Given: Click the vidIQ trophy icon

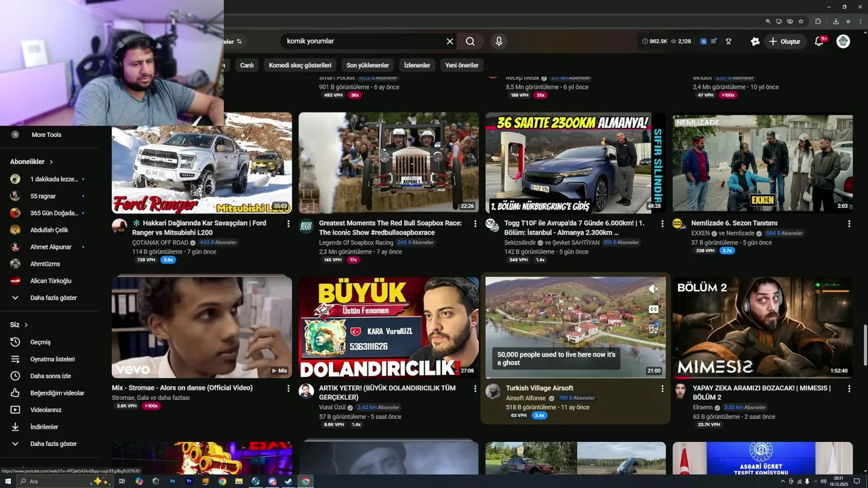Looking at the screenshot, I should click(x=728, y=41).
